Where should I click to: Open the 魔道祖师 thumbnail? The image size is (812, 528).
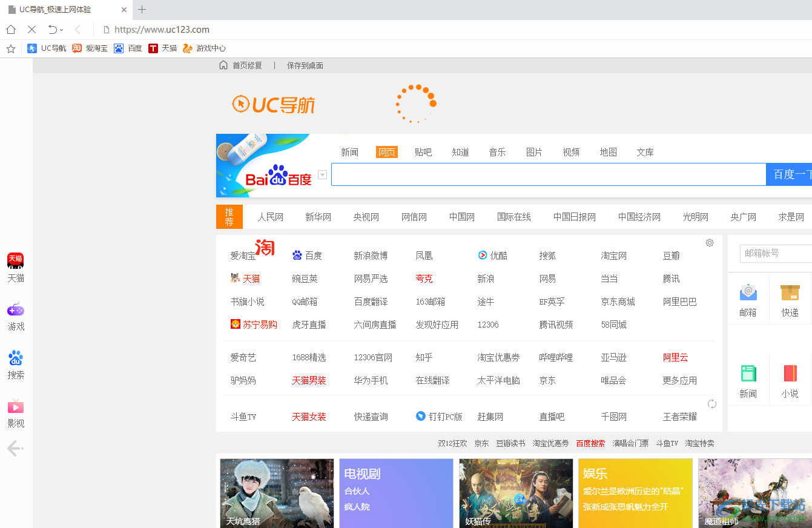click(x=755, y=493)
